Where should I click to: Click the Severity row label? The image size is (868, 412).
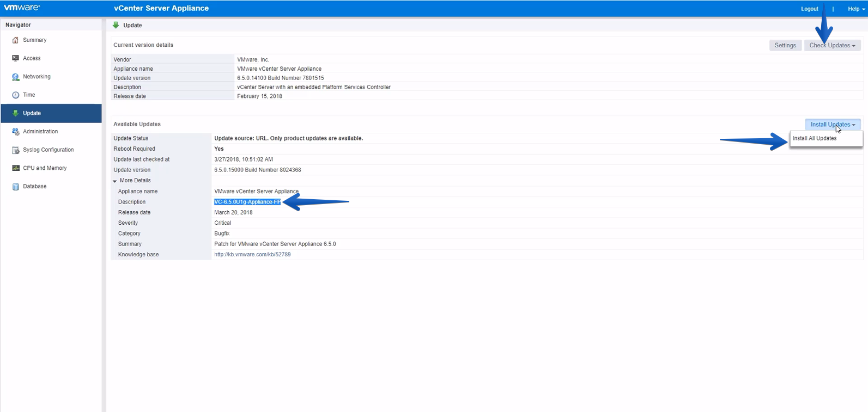pos(128,223)
